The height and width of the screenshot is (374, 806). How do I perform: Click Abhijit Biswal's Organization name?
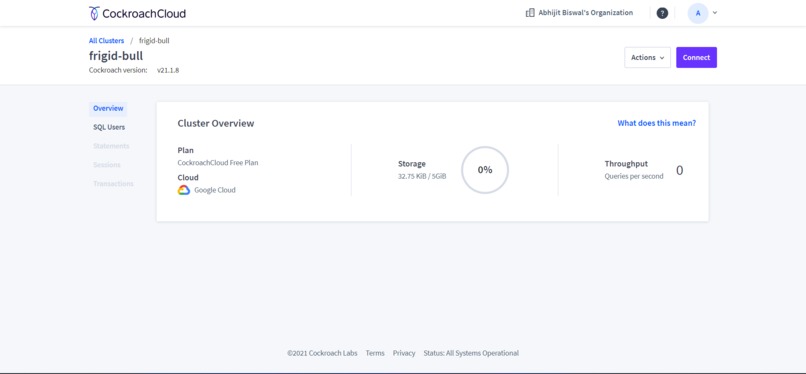coord(585,13)
